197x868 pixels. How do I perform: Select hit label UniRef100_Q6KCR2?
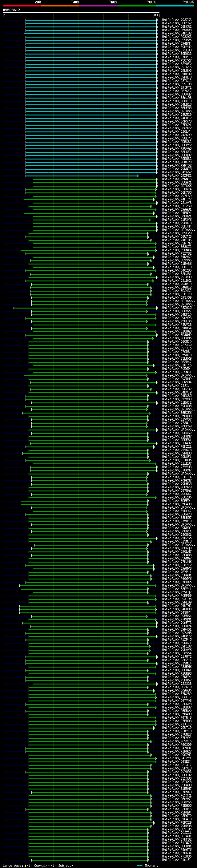coord(177,26)
